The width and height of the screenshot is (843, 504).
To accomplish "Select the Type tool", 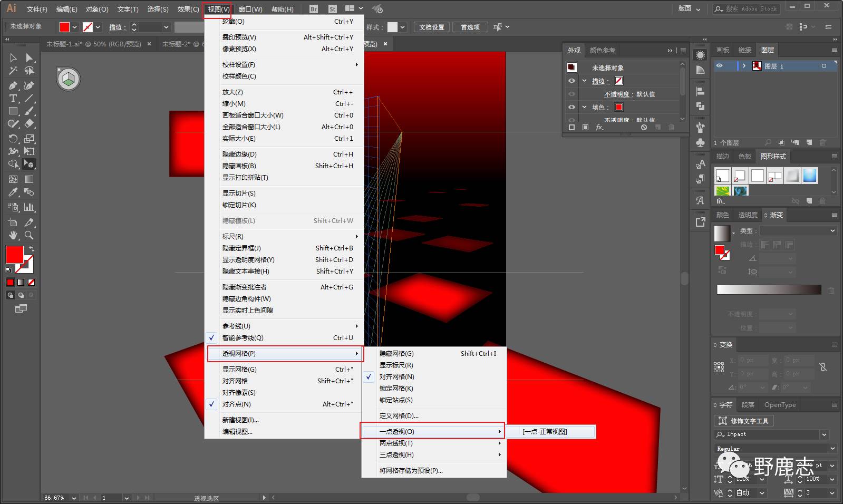I will [x=13, y=99].
